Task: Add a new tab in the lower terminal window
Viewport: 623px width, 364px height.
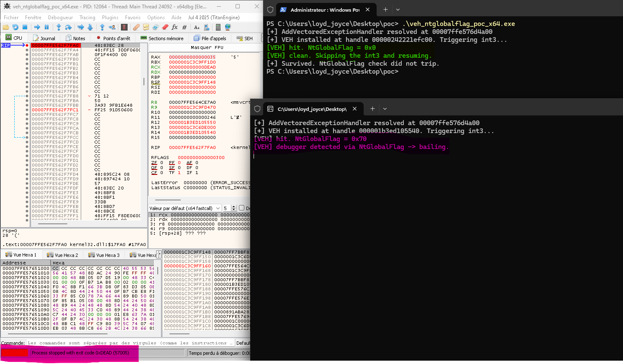Action: pos(372,109)
